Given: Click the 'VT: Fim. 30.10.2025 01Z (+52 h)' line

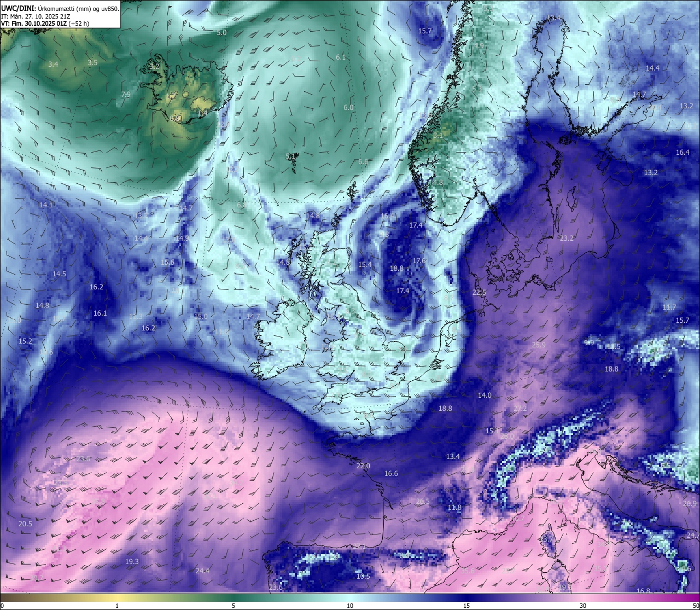Looking at the screenshot, I should click(45, 24).
